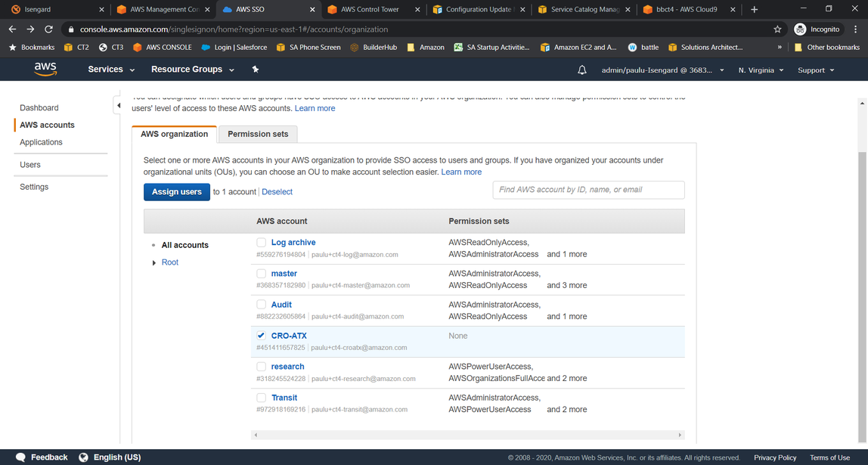Check the Transit account checkbox
Viewport: 868px width, 465px height.
coord(262,398)
